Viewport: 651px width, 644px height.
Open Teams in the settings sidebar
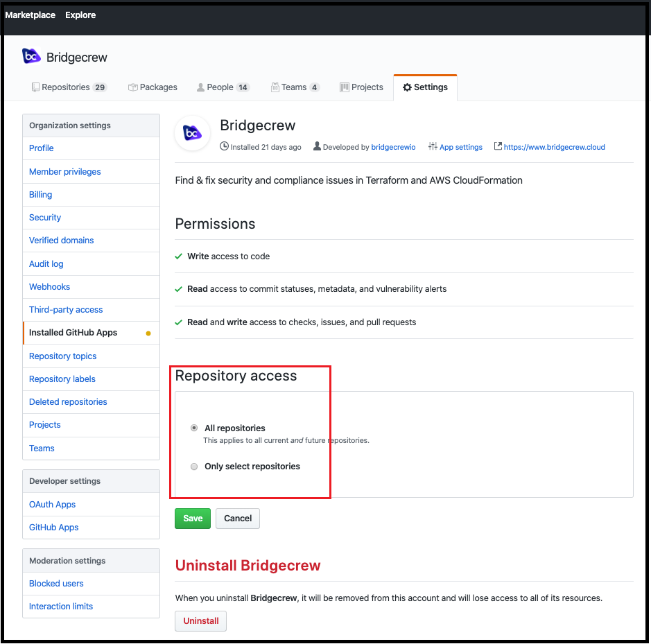(x=92, y=449)
